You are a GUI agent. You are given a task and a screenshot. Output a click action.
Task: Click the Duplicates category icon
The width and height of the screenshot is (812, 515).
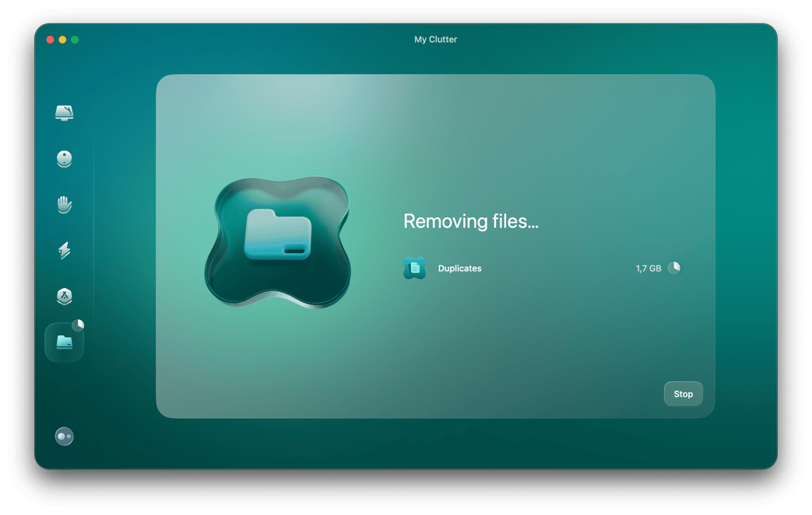tap(415, 269)
